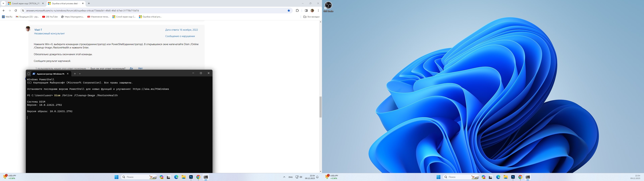Click the Chrome page vertical scrollbar thumb

point(320,107)
